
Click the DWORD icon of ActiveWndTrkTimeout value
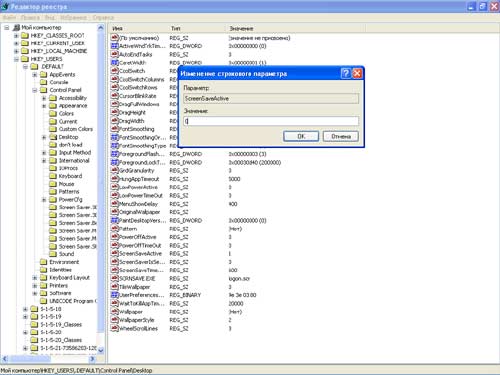(x=115, y=46)
